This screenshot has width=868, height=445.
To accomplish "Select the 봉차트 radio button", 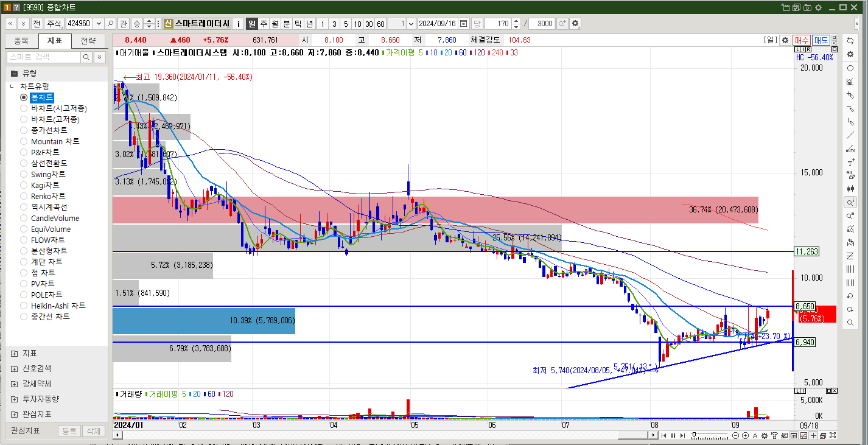I will 24,97.
